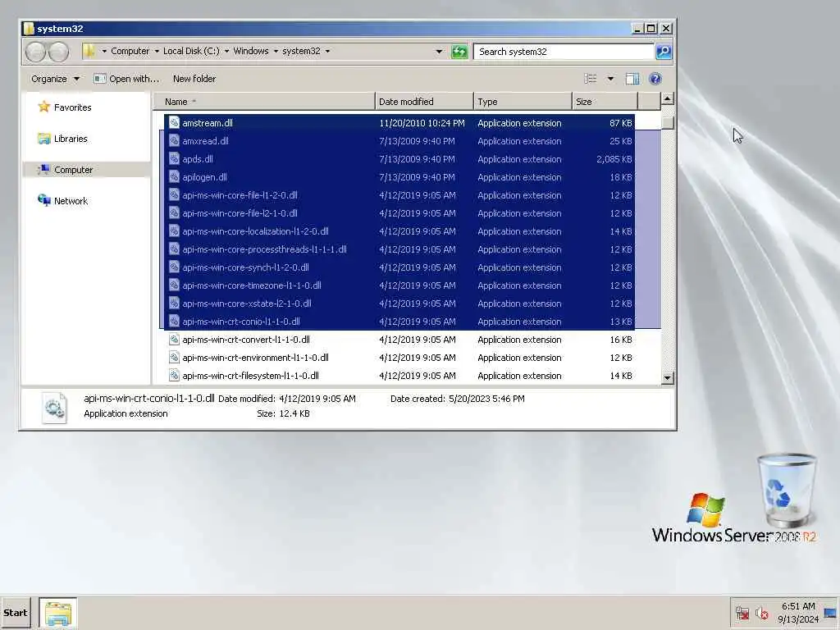Navigate to Windows breadcrumb
840x630 pixels.
pyautogui.click(x=251, y=51)
